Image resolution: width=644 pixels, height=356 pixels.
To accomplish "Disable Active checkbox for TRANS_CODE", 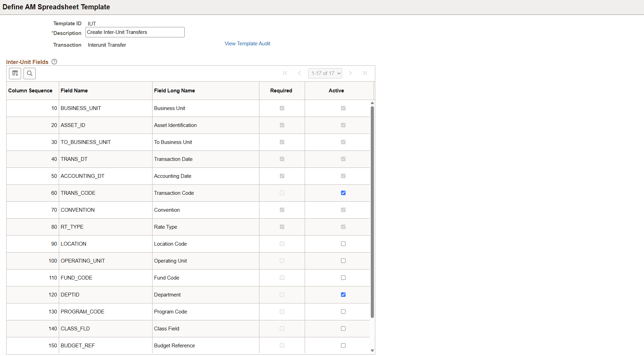I will coord(343,193).
